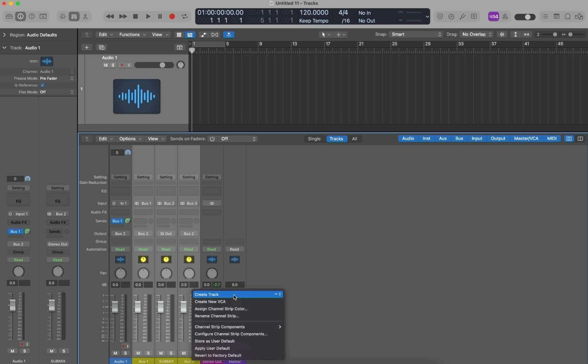Click the Duplicate Track icon
Screen dimensions: 588x364
(101, 47)
